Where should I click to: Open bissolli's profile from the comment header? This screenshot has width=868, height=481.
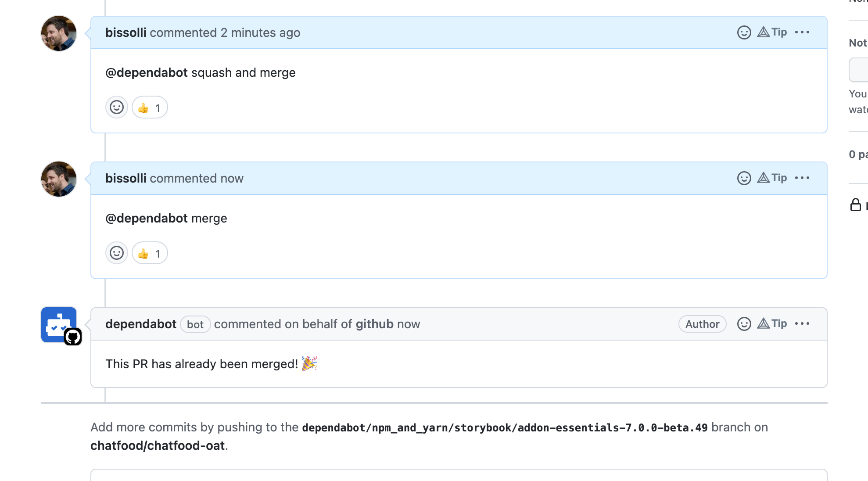(126, 32)
